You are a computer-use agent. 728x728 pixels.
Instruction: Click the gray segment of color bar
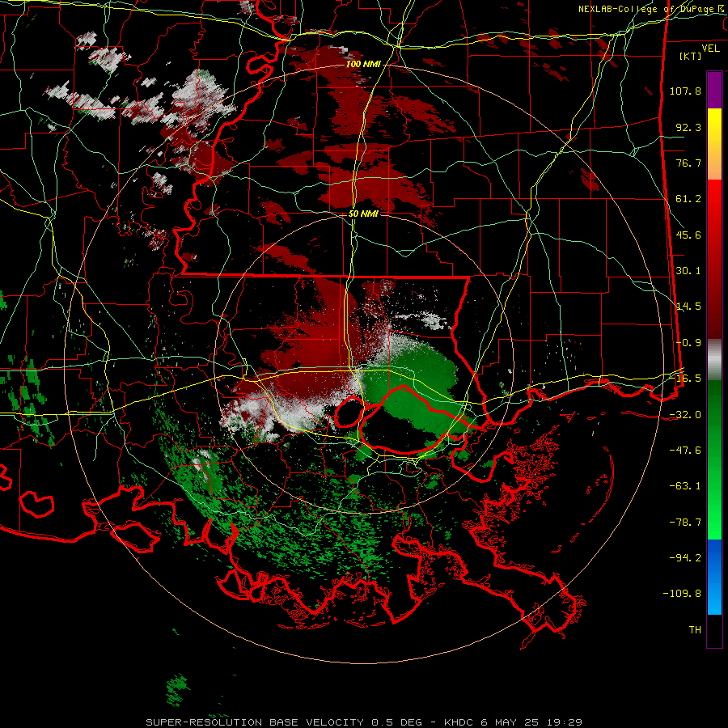pyautogui.click(x=714, y=360)
